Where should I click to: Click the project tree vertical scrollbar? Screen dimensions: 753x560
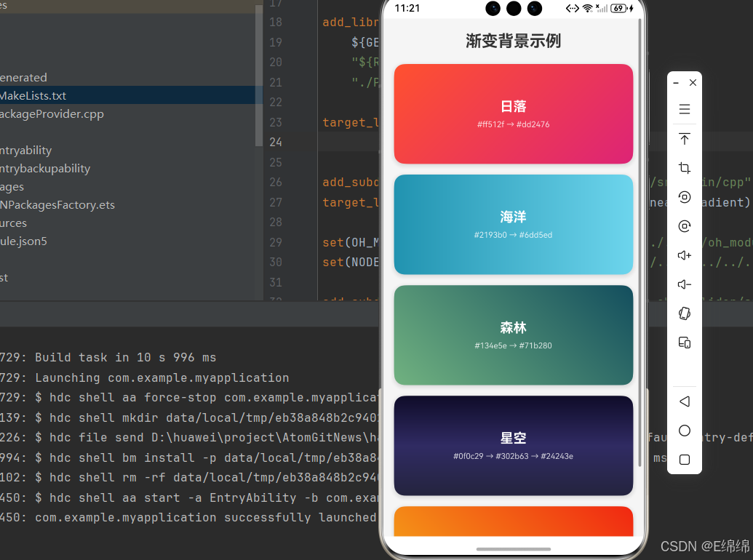tap(259, 76)
